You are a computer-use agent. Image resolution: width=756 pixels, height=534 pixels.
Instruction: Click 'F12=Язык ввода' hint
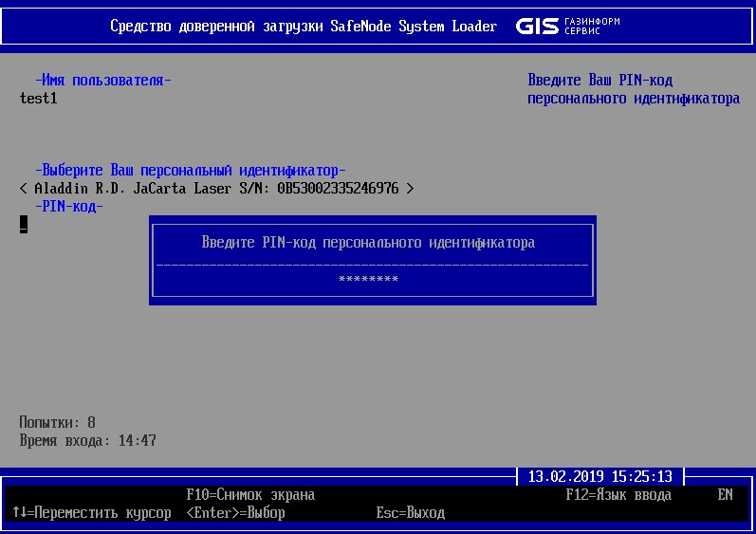tap(618, 495)
